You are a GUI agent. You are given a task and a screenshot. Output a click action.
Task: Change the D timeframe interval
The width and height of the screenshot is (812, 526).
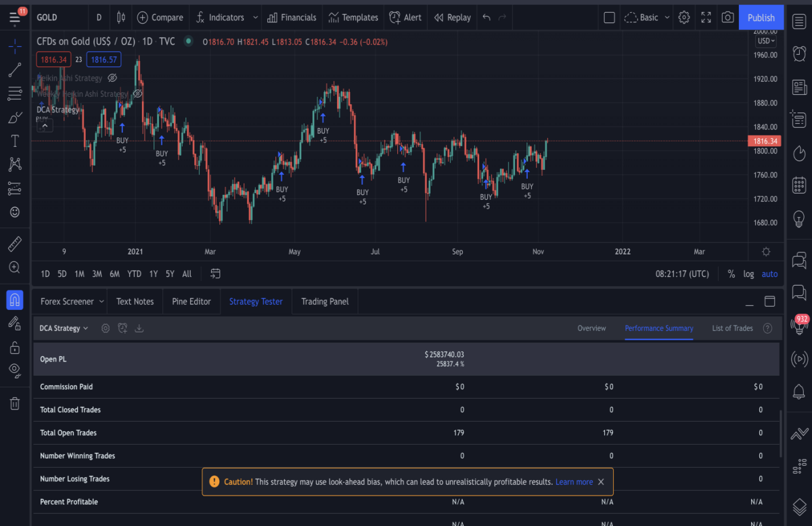tap(99, 18)
